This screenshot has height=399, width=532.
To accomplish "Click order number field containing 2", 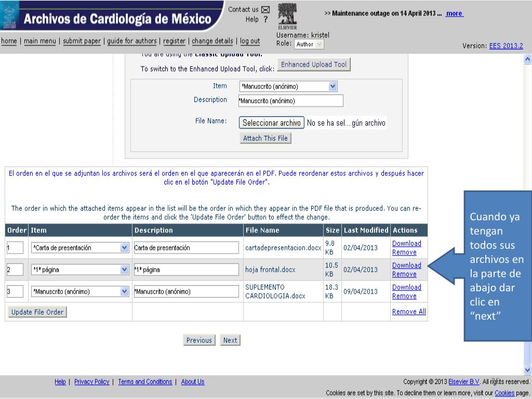I will [x=15, y=270].
